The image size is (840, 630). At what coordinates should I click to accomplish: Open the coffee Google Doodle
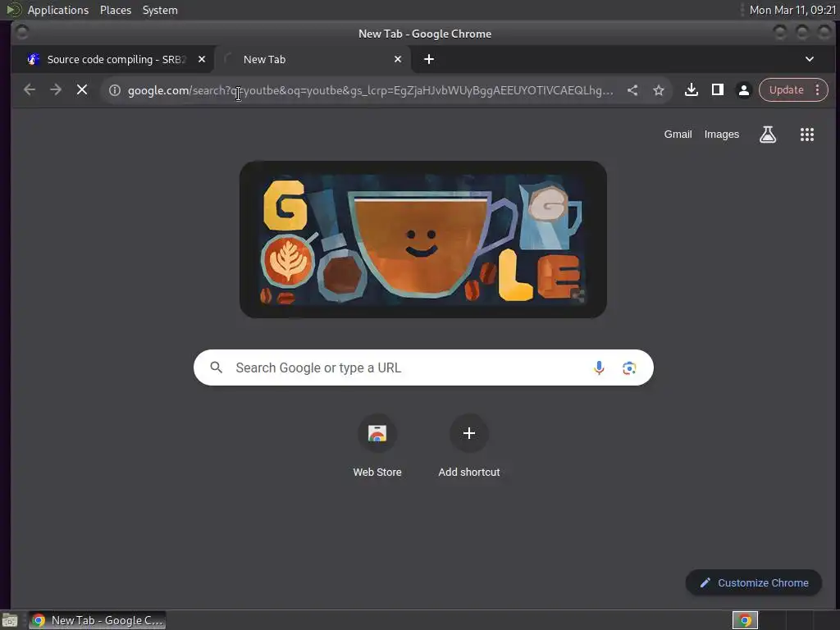(x=423, y=240)
